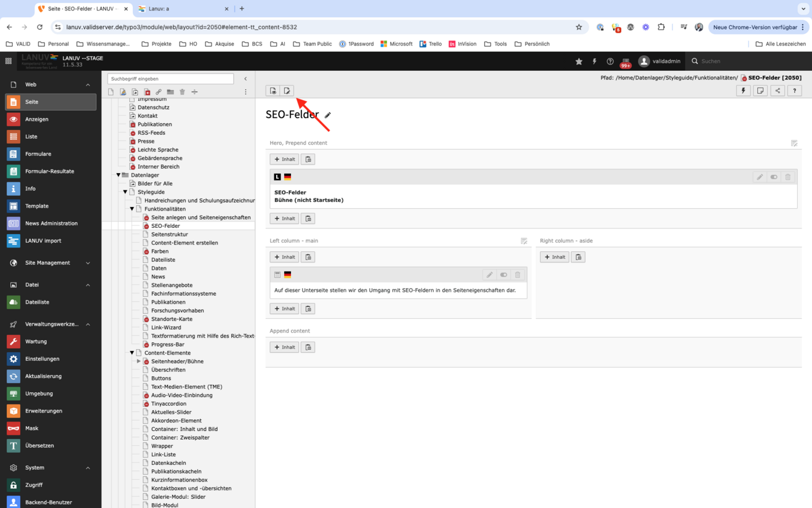
Task: Open the Liste module
Action: click(51, 137)
